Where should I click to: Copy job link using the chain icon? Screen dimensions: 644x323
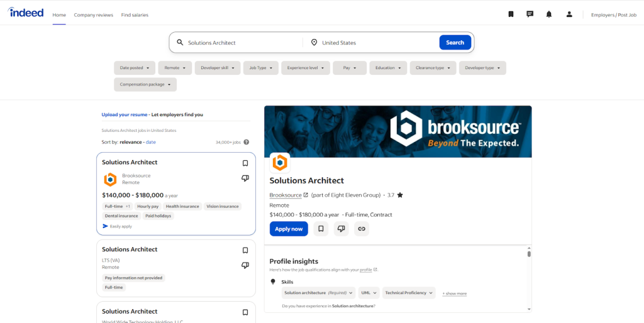pyautogui.click(x=362, y=229)
